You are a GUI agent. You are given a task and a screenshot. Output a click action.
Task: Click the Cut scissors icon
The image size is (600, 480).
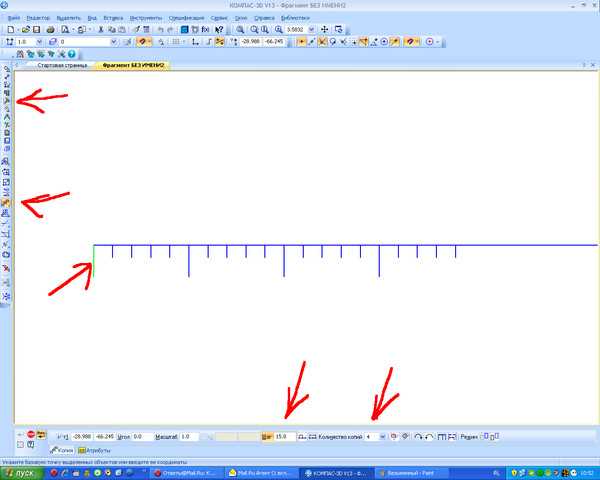[x=101, y=29]
